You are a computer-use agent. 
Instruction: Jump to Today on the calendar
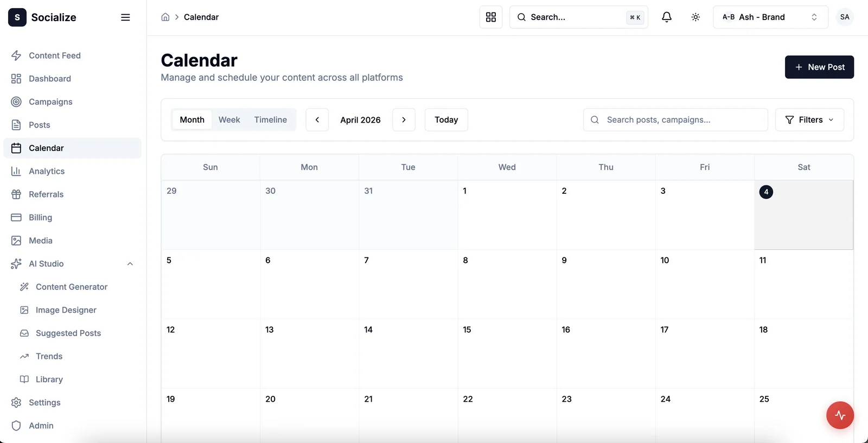coord(446,120)
